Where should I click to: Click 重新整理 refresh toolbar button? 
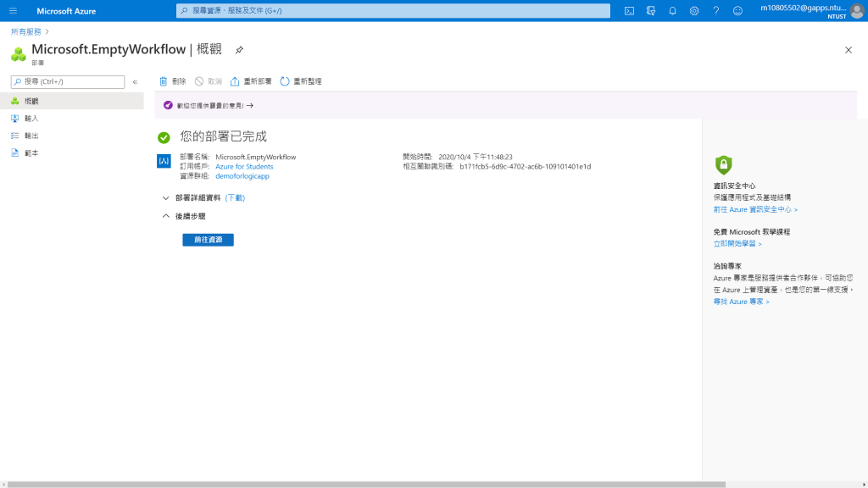click(301, 81)
